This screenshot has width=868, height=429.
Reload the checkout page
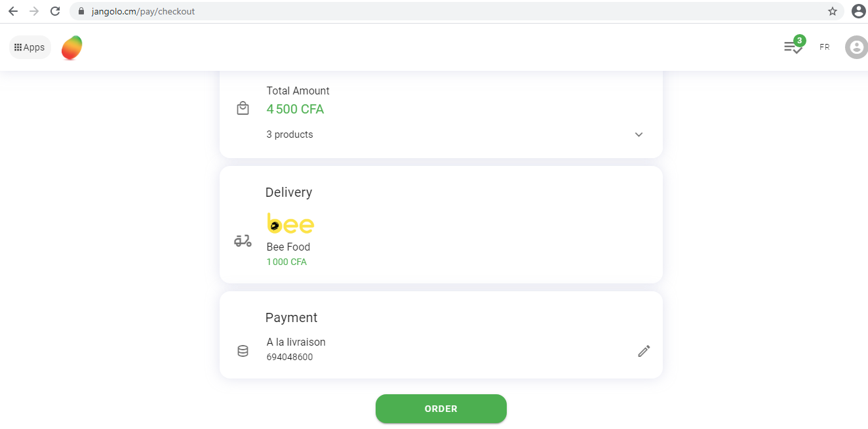pos(55,11)
